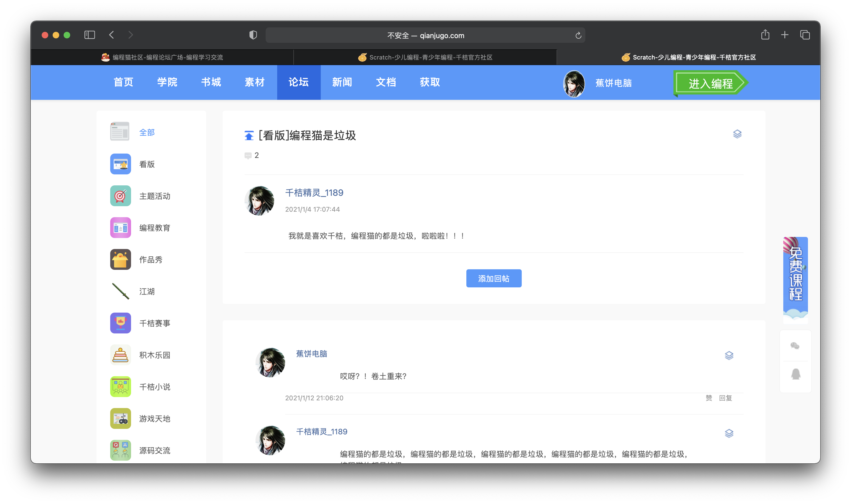The height and width of the screenshot is (504, 851).
Task: Open post author 千桔精灵_1189 profile link
Action: point(314,192)
